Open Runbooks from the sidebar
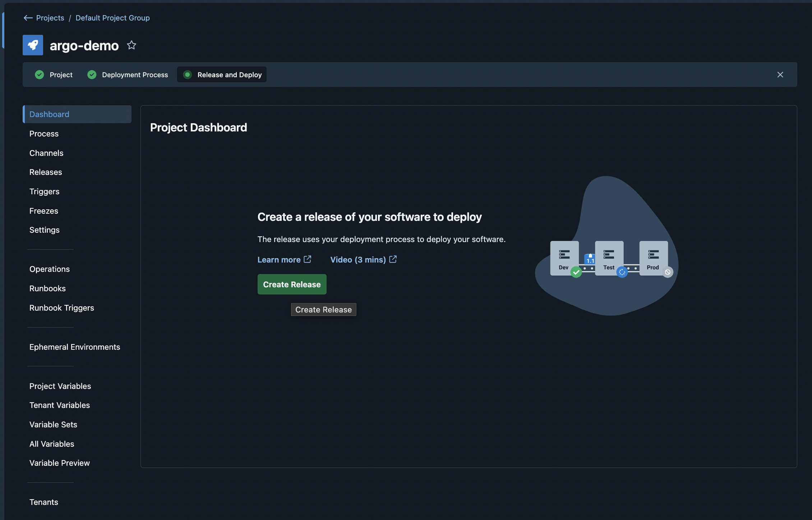812x520 pixels. click(47, 288)
